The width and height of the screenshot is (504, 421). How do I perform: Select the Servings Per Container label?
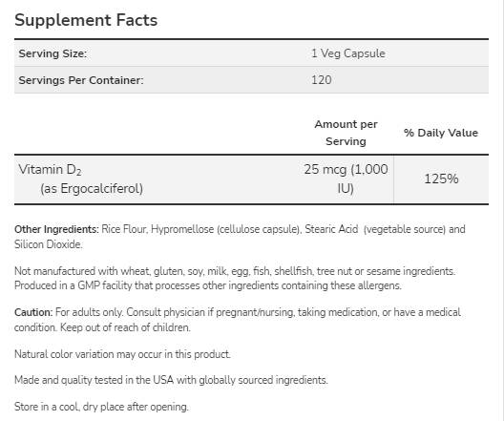pyautogui.click(x=81, y=80)
